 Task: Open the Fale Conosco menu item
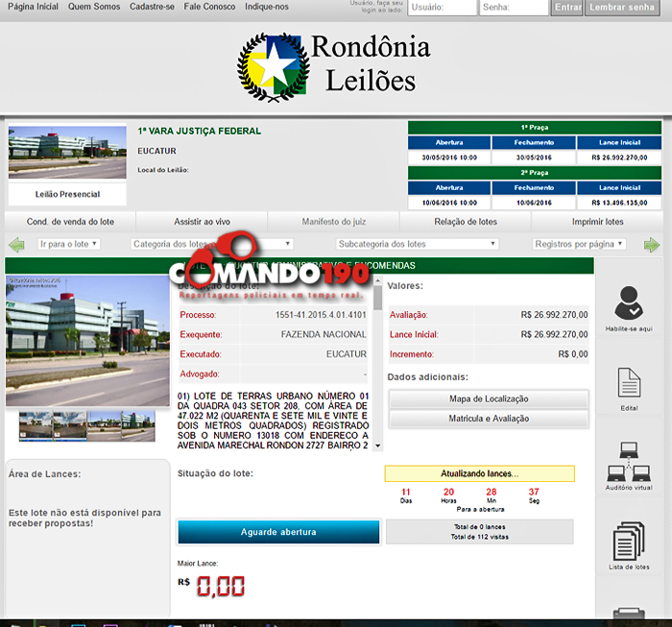(209, 7)
